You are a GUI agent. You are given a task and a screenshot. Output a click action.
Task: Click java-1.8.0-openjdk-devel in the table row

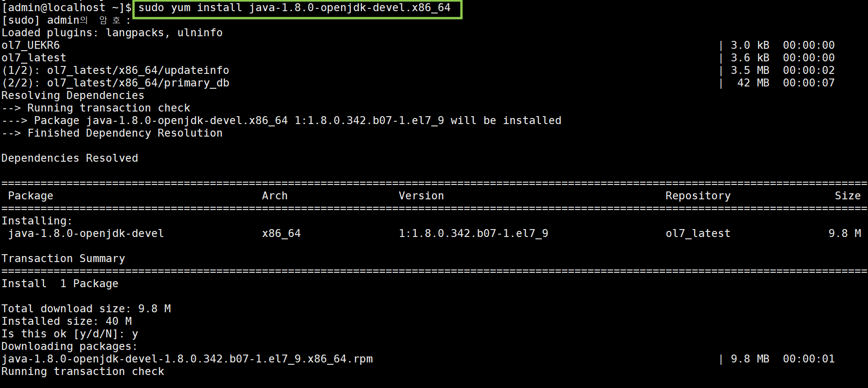(86, 234)
